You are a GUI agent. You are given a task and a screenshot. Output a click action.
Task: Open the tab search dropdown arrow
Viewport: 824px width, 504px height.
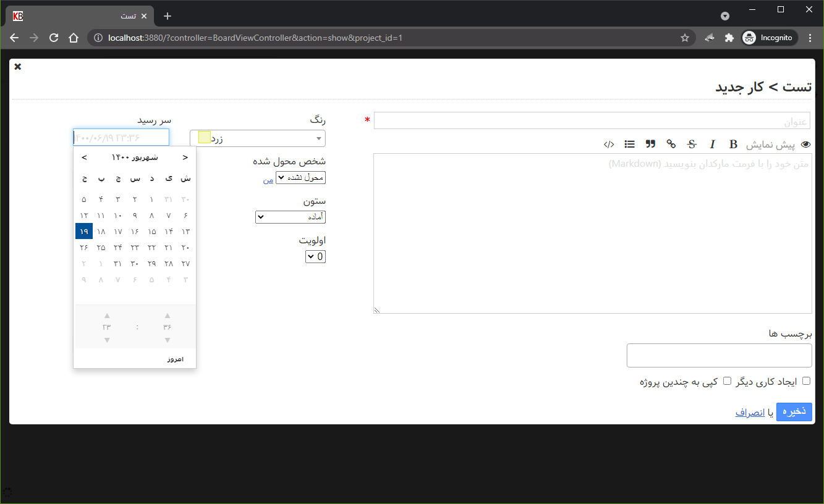click(x=725, y=16)
